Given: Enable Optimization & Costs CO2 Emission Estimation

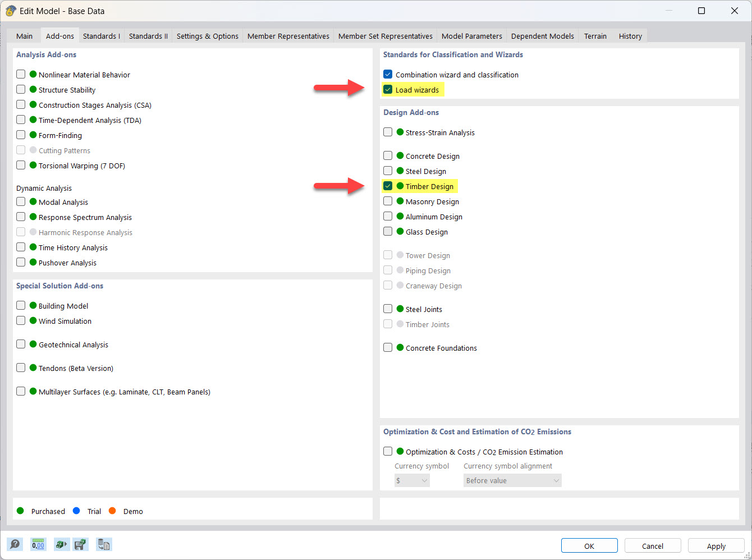Looking at the screenshot, I should [x=388, y=451].
